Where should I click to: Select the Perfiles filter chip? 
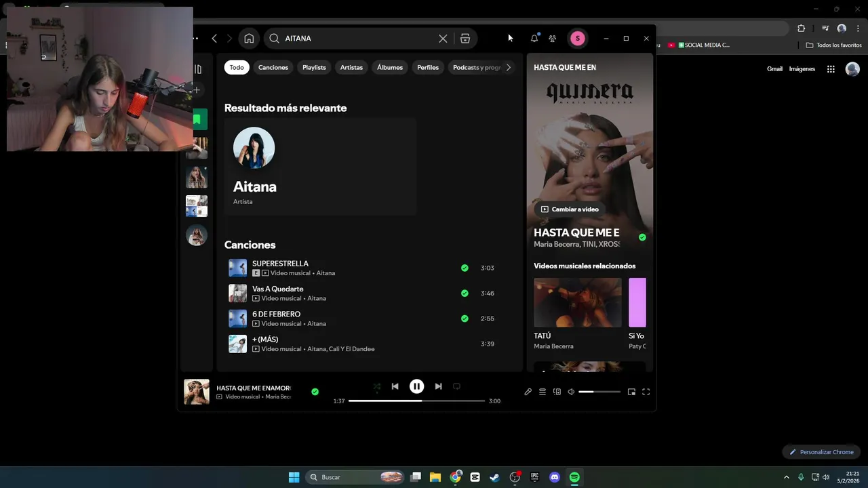(x=428, y=67)
